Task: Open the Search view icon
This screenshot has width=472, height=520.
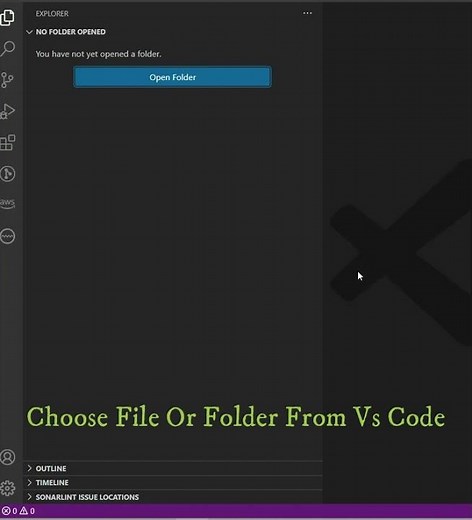Action: point(7,49)
